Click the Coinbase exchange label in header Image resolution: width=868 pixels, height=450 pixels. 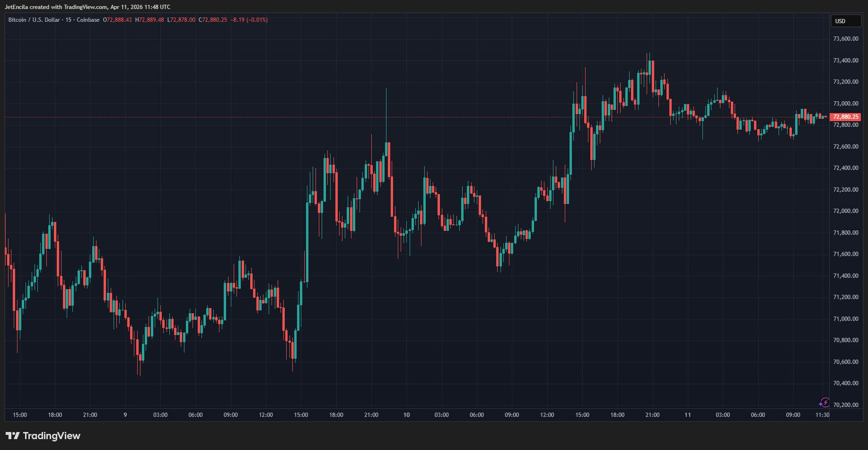(88, 20)
